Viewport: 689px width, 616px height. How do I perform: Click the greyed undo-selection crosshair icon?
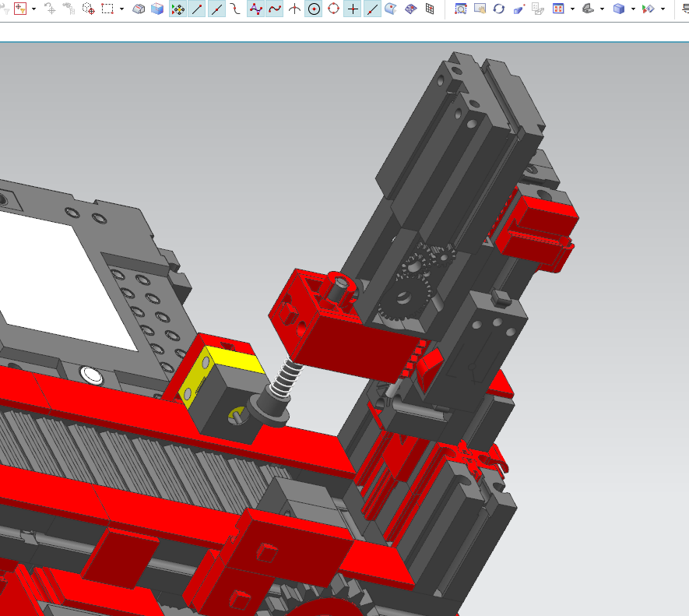coord(50,9)
